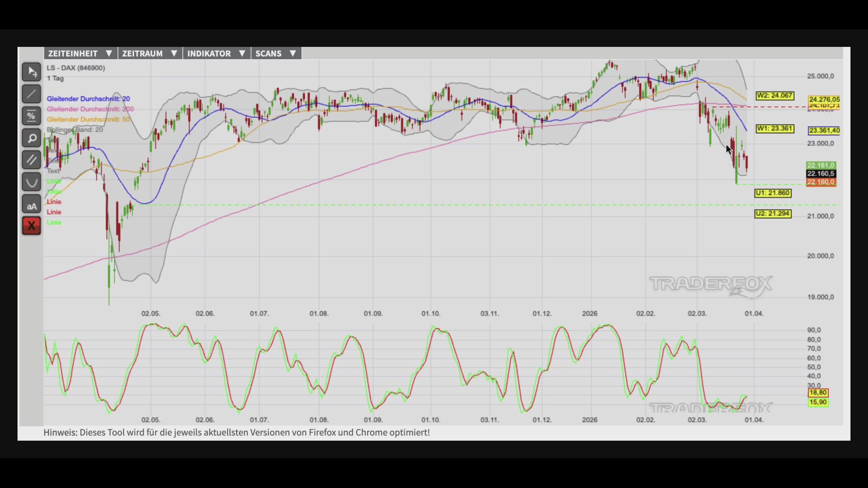The width and height of the screenshot is (868, 488).
Task: Click the Gleitender Durchschnitt: 50 legend entry
Action: coord(88,119)
